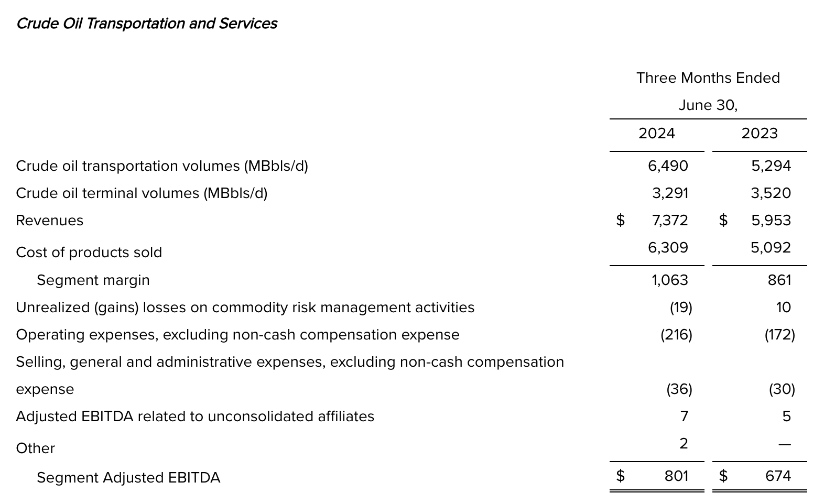The width and height of the screenshot is (824, 504).
Task: Click the Revenues row label
Action: click(x=50, y=221)
